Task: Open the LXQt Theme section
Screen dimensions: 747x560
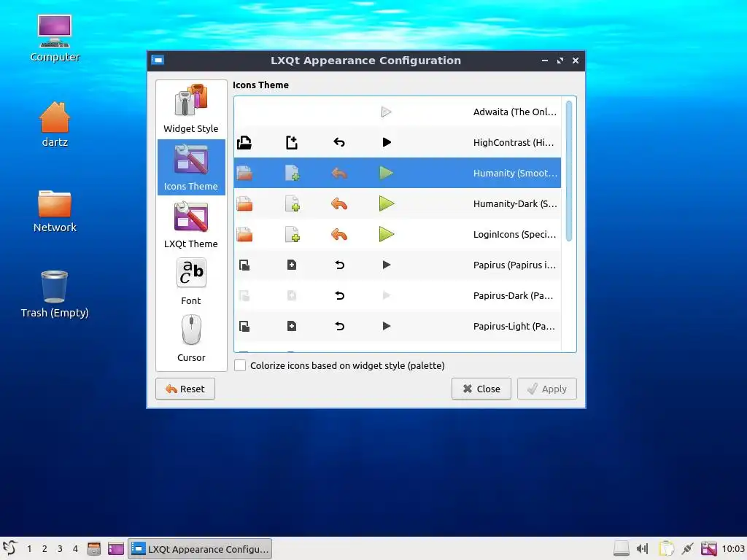Action: pyautogui.click(x=191, y=225)
